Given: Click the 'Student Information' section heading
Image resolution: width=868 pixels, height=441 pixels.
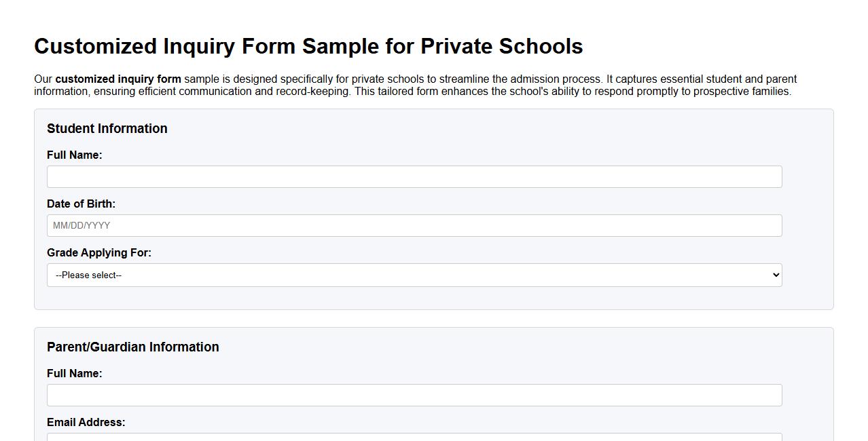Looking at the screenshot, I should click(x=107, y=128).
